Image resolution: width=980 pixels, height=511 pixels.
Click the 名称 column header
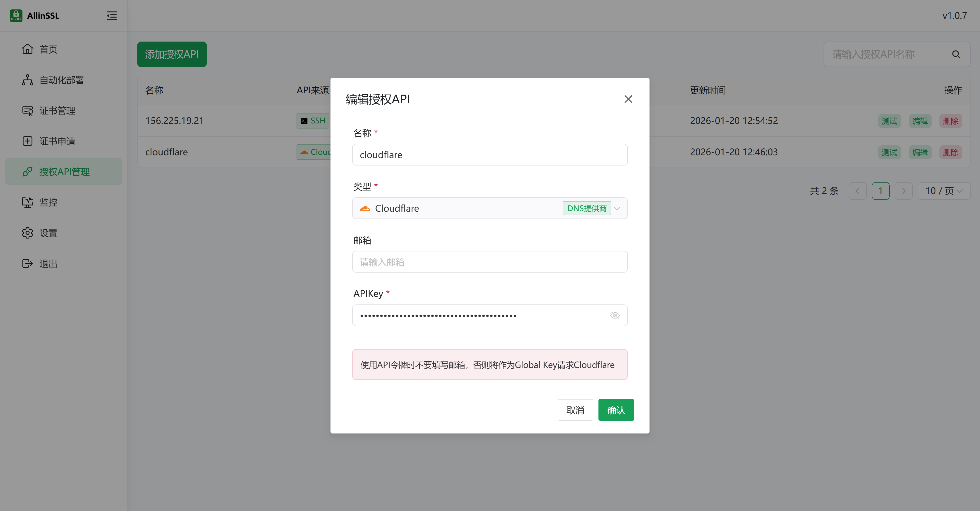154,90
